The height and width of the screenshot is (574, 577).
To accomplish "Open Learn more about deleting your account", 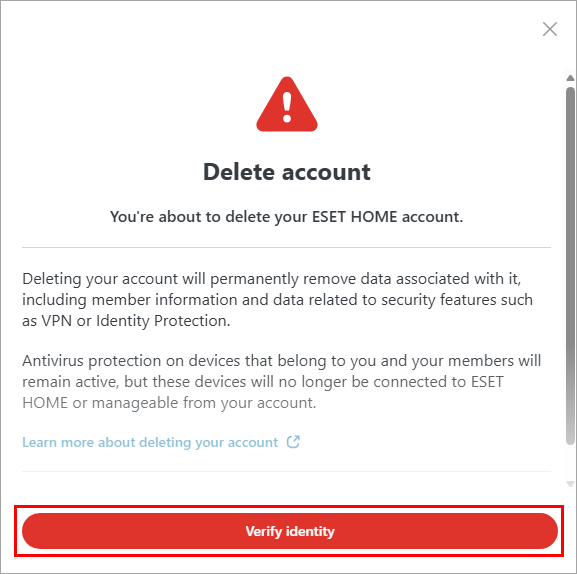I will coord(150,442).
